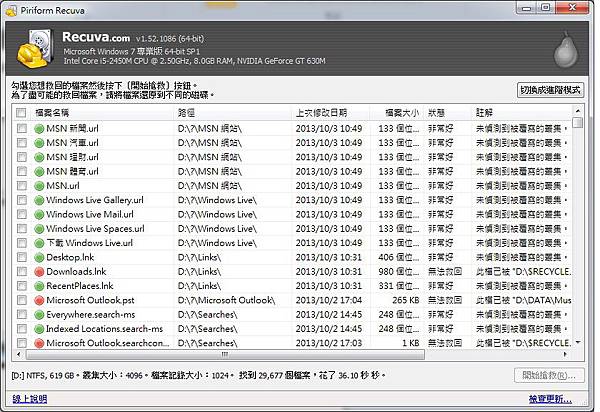This screenshot has height=412, width=600.
Task: Click the green dot beside RecentPlaces.lnk
Action: 39,286
